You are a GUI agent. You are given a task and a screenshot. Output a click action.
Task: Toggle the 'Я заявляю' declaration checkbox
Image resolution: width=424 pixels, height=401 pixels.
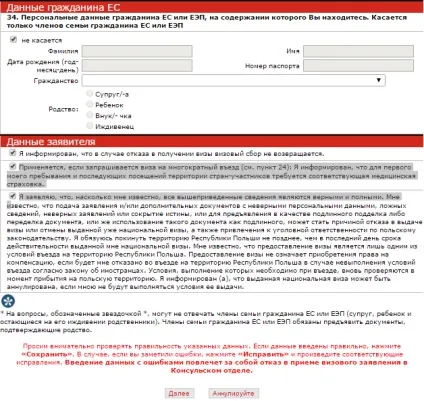13,196
